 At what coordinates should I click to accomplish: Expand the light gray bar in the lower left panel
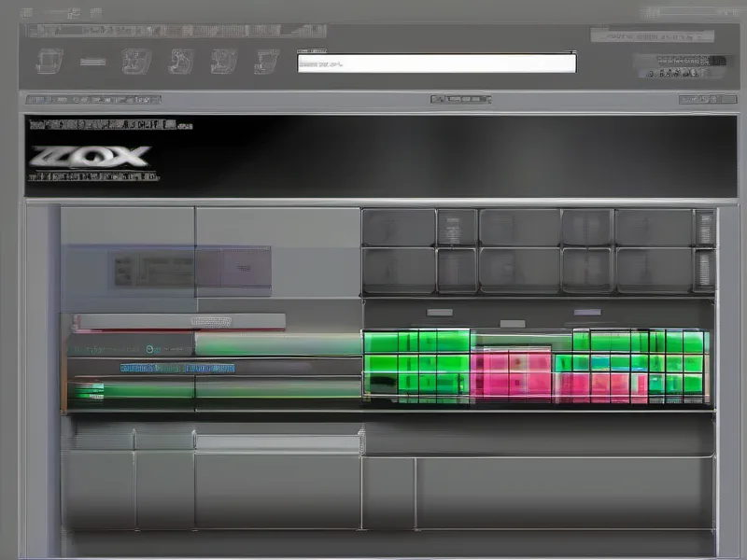tap(277, 443)
